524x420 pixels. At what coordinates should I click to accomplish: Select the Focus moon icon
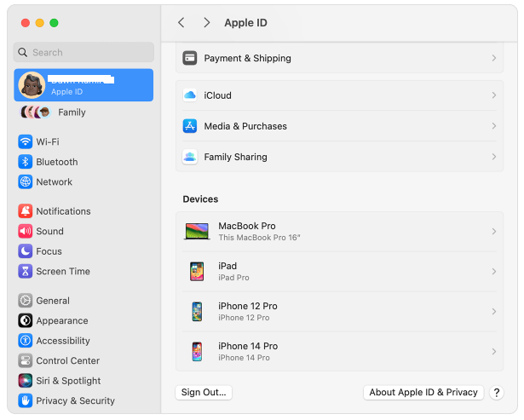[26, 251]
